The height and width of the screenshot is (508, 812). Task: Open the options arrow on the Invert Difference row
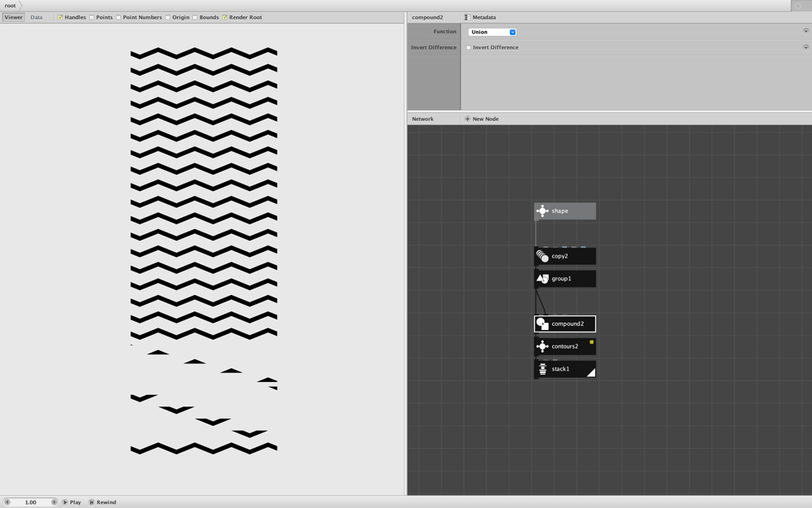click(x=806, y=47)
